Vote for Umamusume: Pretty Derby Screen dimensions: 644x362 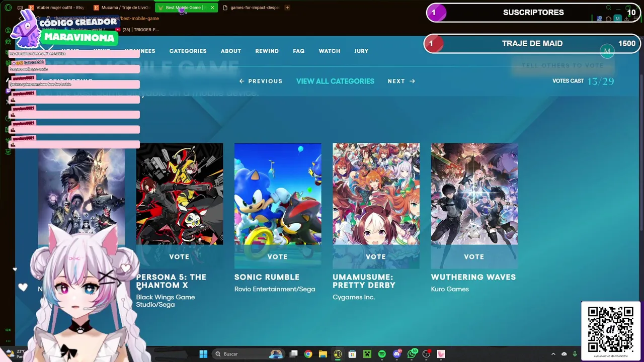point(376,256)
